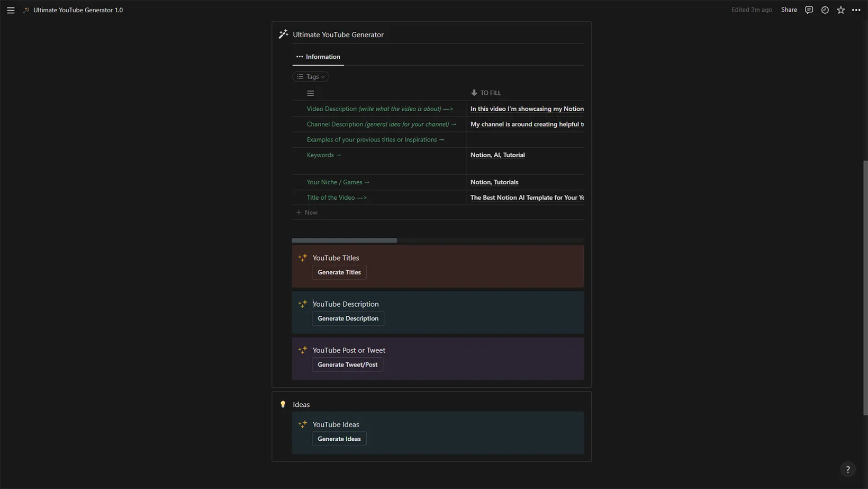Click the Ideas section heading

(301, 404)
